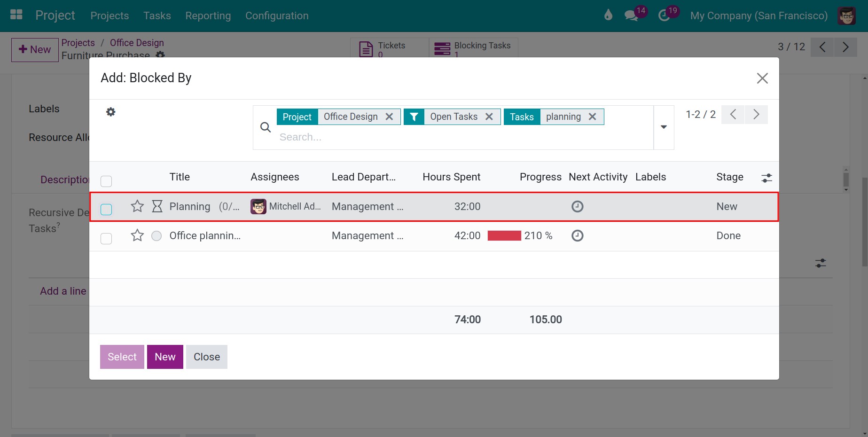Open the user avatar menu in navbar

(x=846, y=16)
